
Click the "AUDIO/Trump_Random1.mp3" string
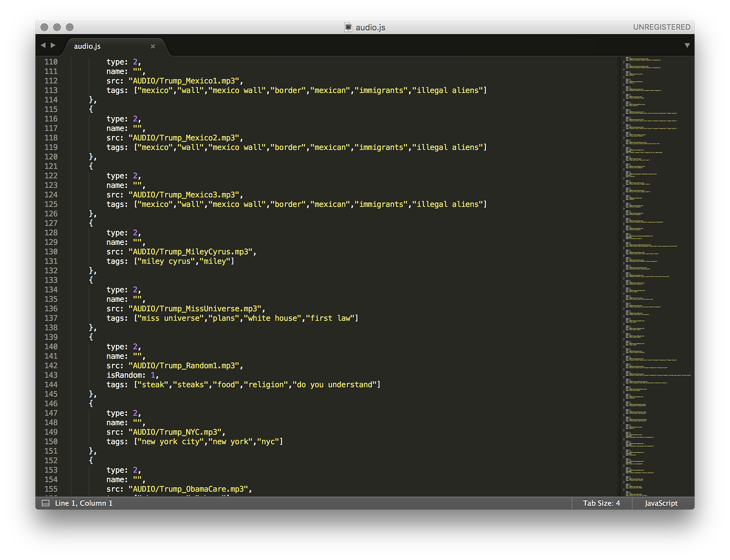coord(184,366)
